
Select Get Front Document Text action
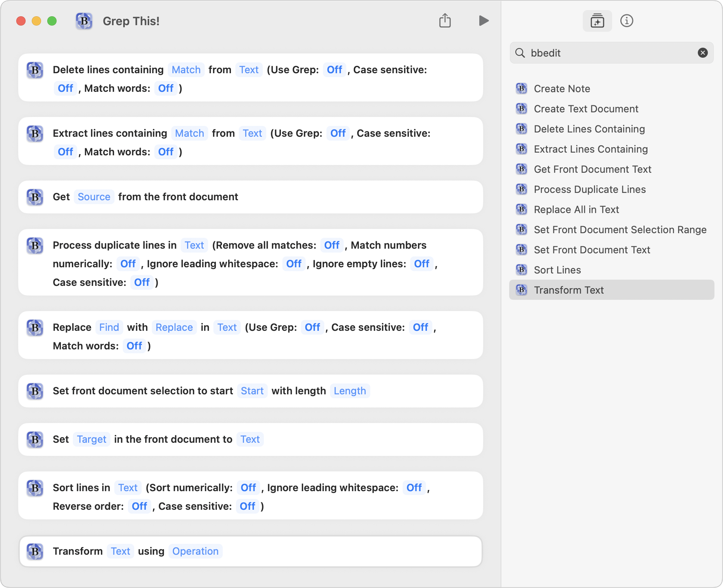(x=611, y=169)
